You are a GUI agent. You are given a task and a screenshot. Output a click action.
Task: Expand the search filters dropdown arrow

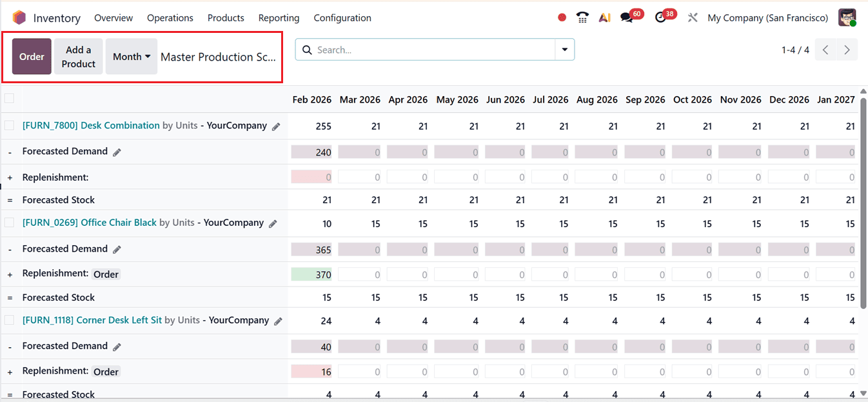click(564, 49)
